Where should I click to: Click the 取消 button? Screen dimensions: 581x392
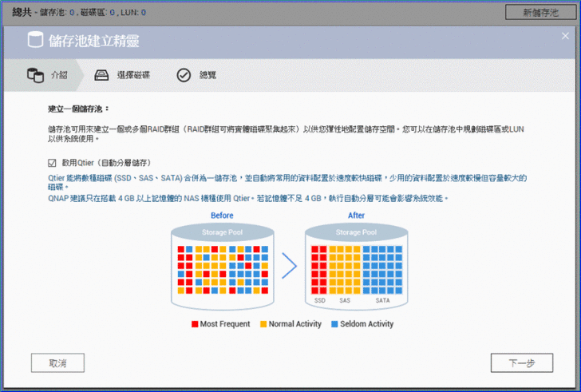[x=57, y=363]
